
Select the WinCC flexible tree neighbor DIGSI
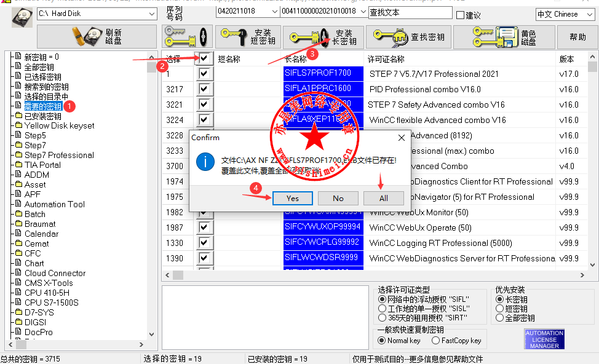point(35,322)
